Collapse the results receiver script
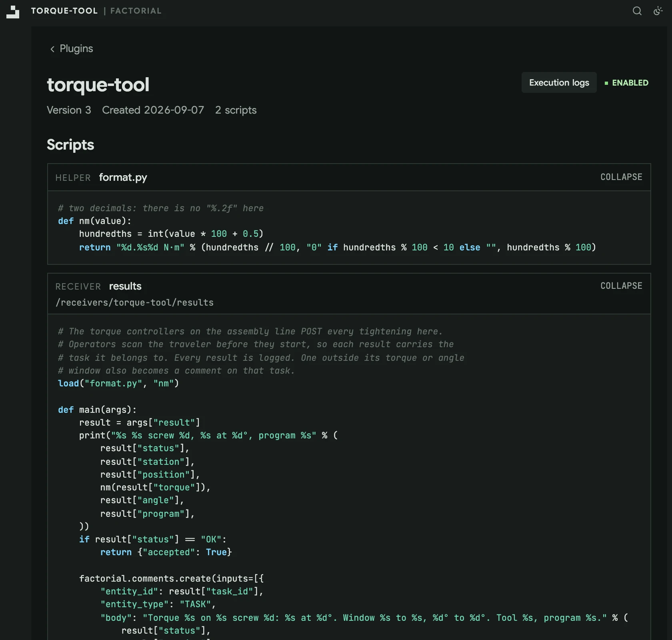672x640 pixels. pyautogui.click(x=621, y=286)
